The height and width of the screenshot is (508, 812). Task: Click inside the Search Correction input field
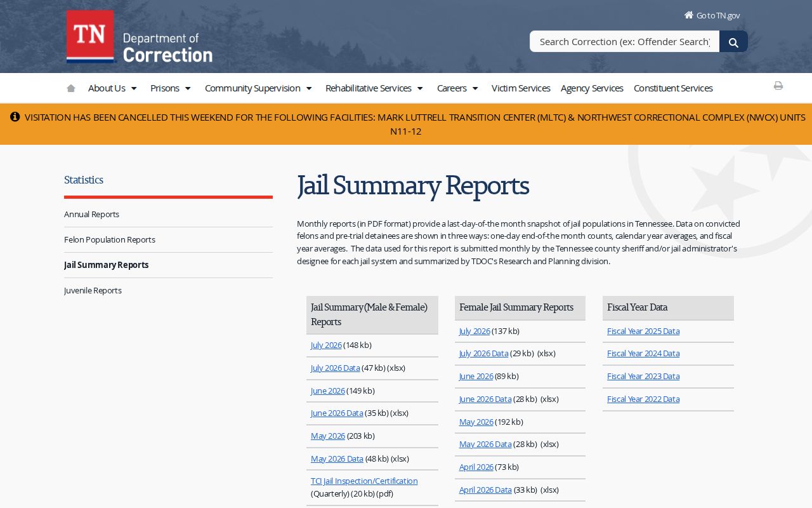[x=624, y=41]
